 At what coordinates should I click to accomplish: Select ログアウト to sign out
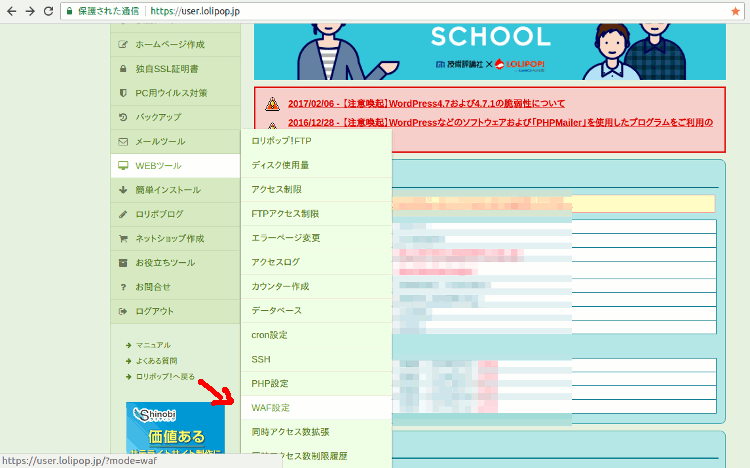(x=175, y=312)
